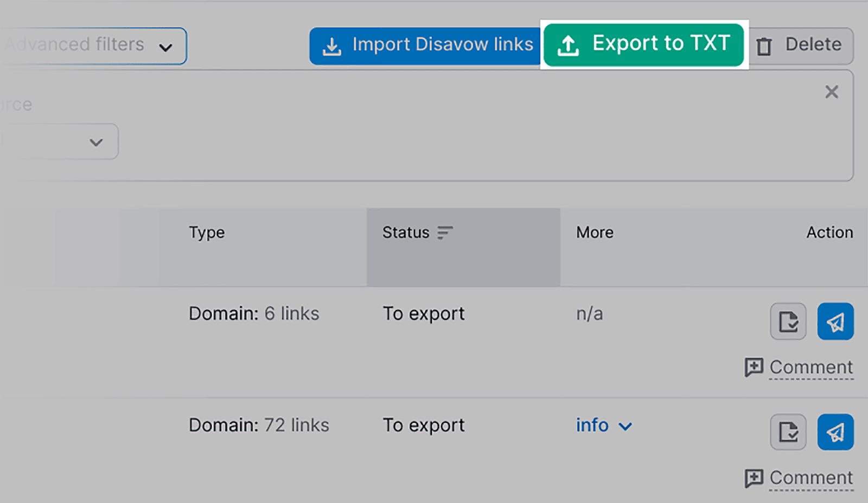Click blue send icon for 6 links row

tap(835, 321)
